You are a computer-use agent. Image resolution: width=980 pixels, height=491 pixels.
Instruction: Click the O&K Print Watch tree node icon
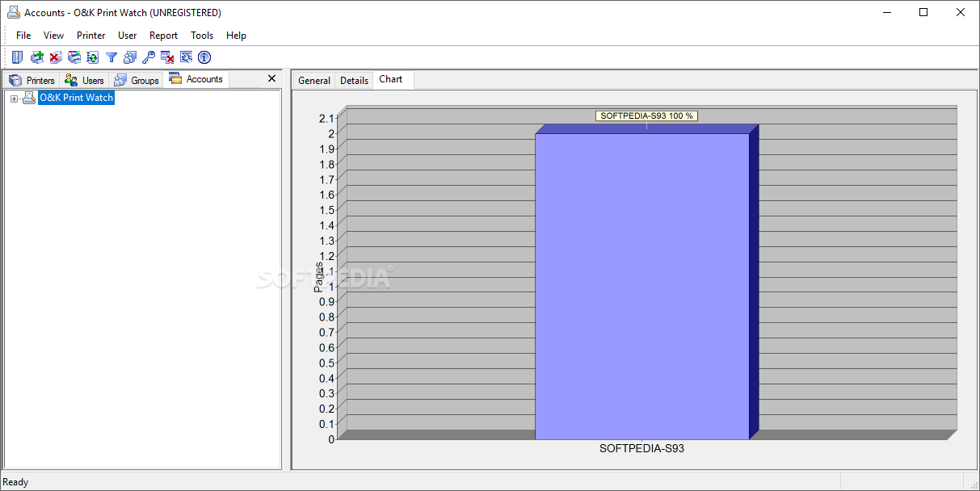point(29,98)
